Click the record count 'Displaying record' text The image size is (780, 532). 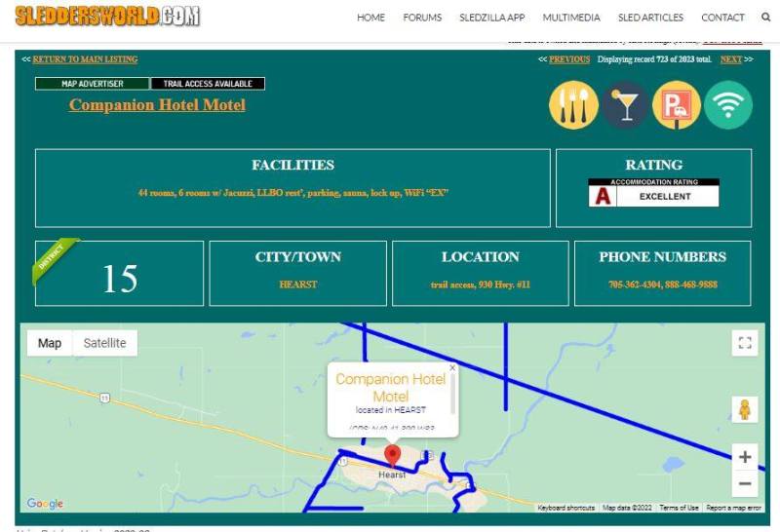click(654, 59)
